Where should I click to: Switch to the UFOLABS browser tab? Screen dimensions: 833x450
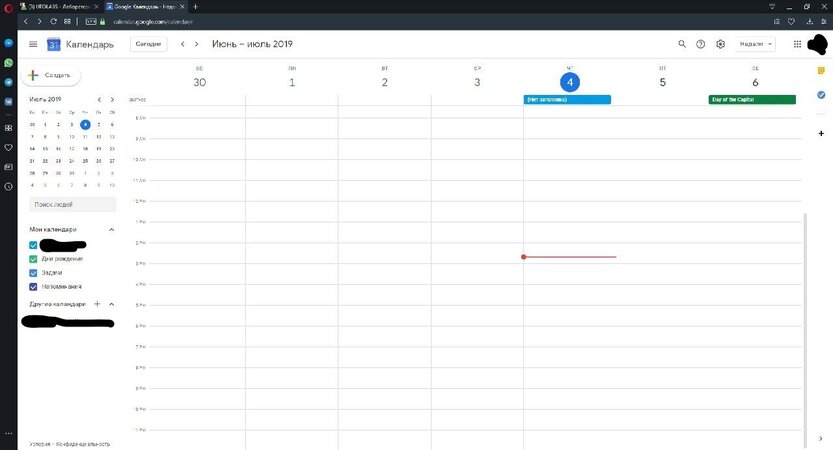pyautogui.click(x=61, y=6)
